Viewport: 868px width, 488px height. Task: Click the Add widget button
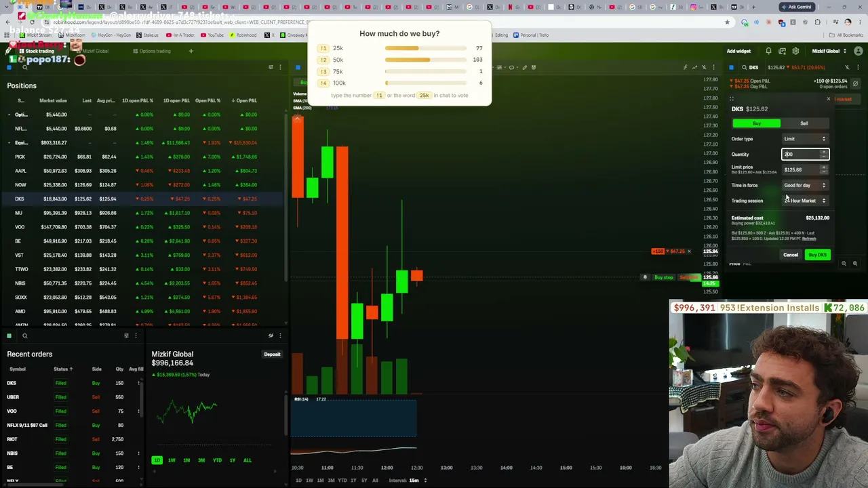coord(738,51)
